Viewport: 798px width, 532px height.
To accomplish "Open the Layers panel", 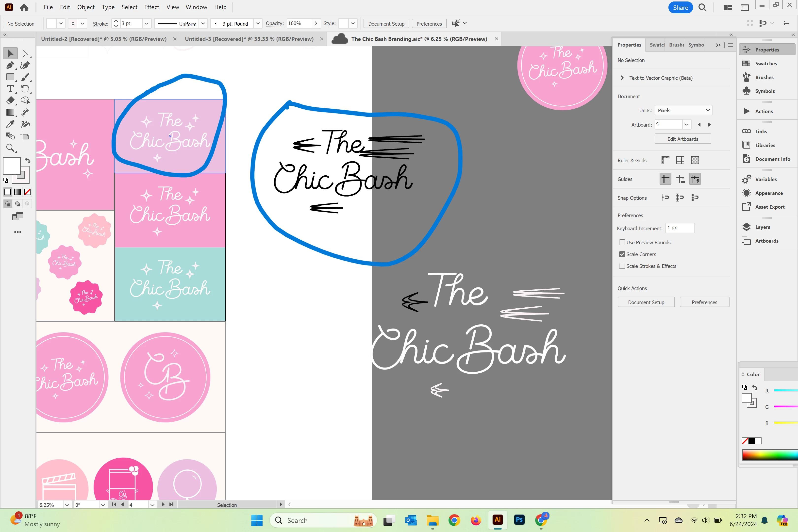I will pos(762,227).
